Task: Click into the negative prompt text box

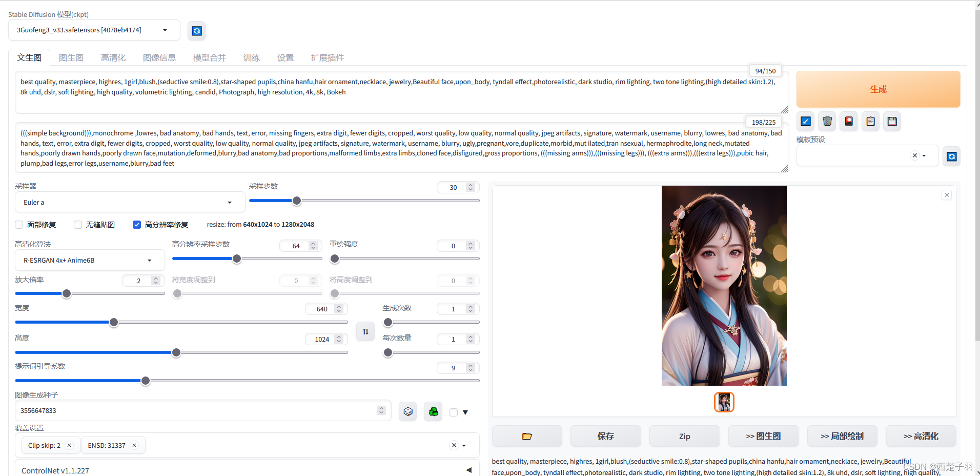Action: 402,148
